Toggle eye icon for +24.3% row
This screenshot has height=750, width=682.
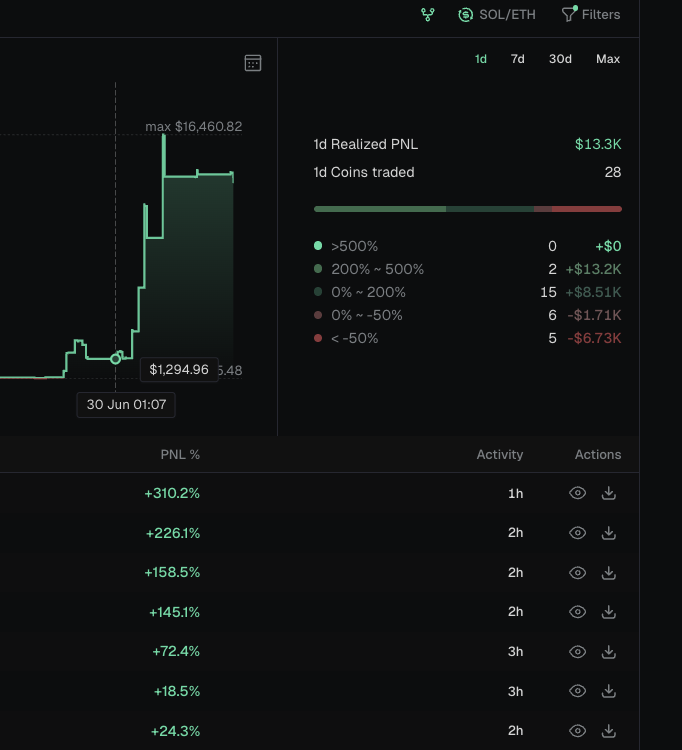click(x=577, y=731)
